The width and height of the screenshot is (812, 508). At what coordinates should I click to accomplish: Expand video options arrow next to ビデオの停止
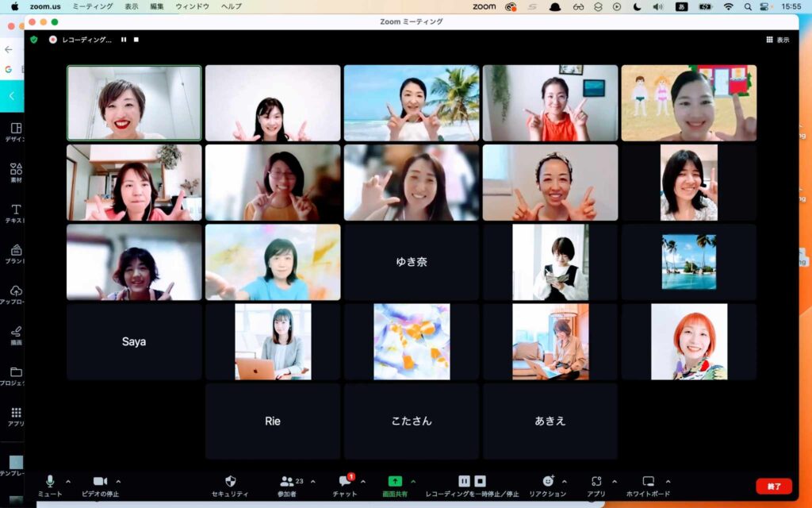119,481
